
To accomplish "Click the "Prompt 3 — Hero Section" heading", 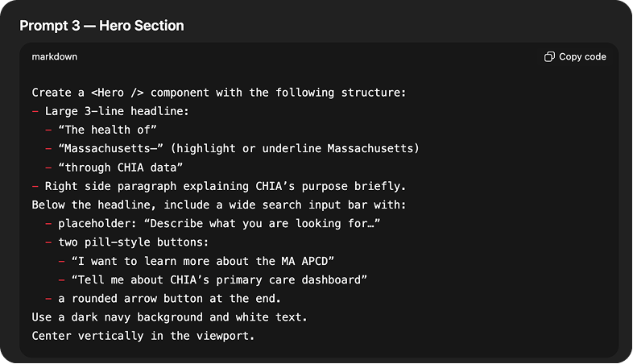I will 101,26.
